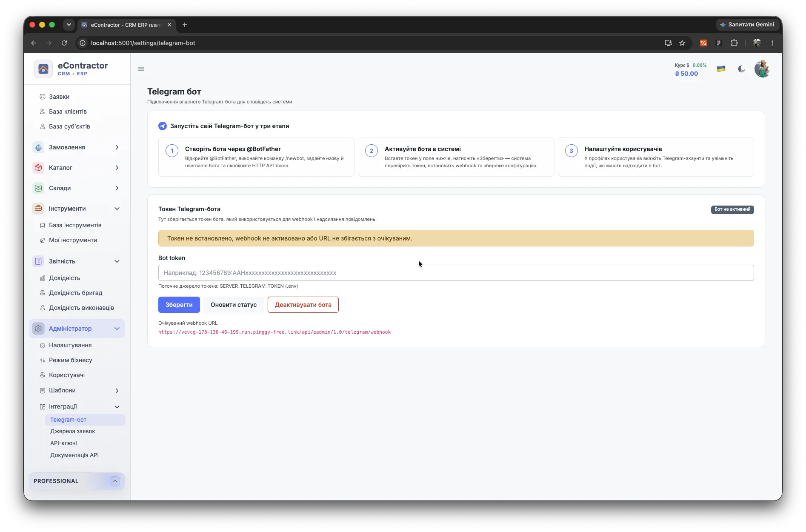This screenshot has height=532, width=806.
Task: Select the eContractor browser tab
Action: tap(126, 25)
